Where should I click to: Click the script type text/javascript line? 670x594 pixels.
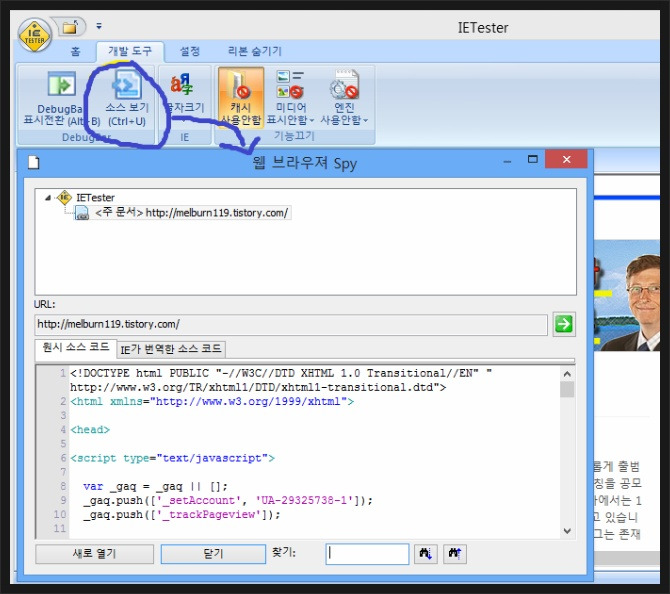(x=172, y=458)
